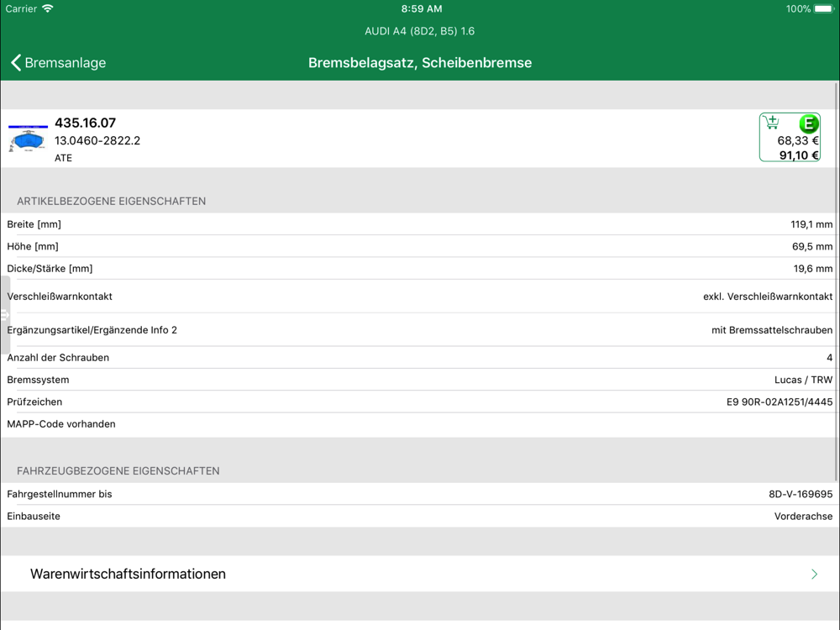Select Anzahl der Schrauben row
The image size is (840, 630).
pos(420,357)
